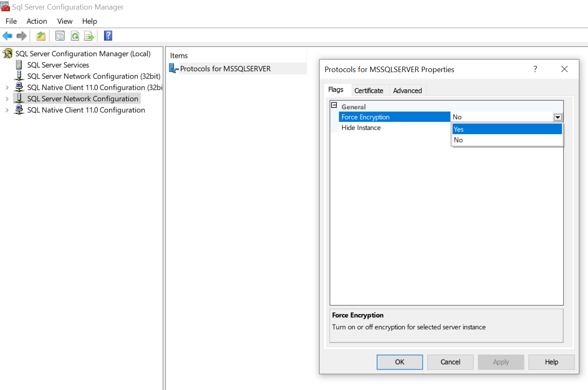Open the Force Encryption dropdown arrow
This screenshot has height=390, width=588.
click(x=557, y=117)
